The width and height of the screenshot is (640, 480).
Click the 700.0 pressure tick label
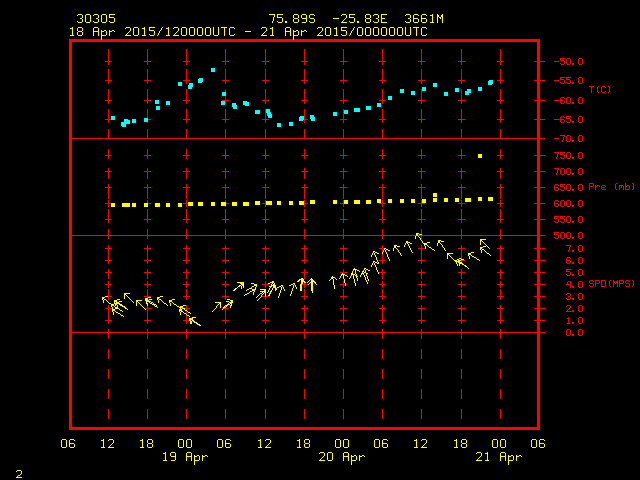[569, 171]
